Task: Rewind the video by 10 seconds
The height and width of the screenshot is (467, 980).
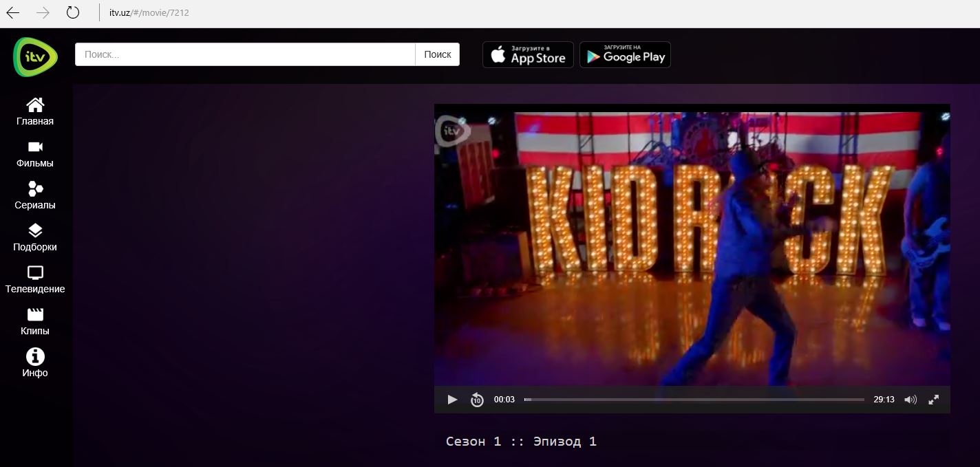Action: (x=477, y=400)
